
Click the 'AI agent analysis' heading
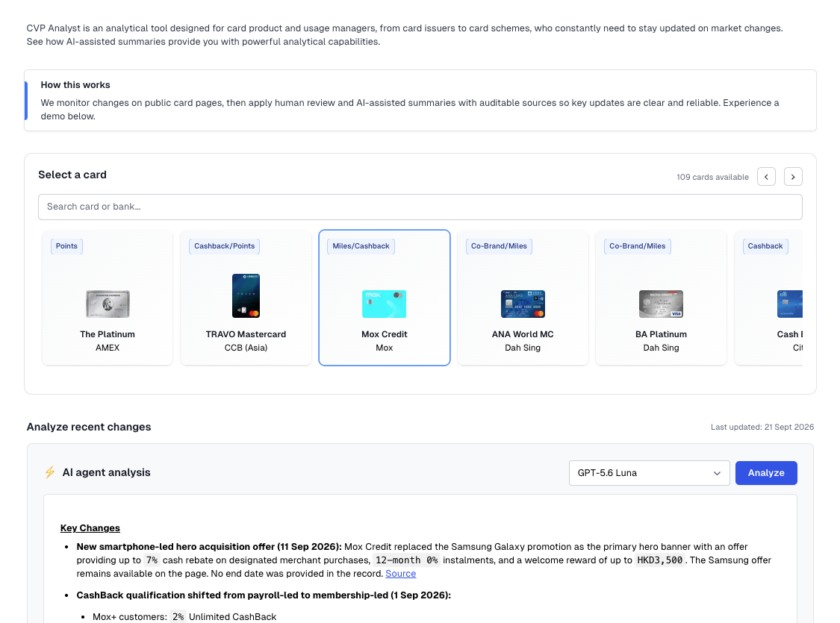point(107,472)
